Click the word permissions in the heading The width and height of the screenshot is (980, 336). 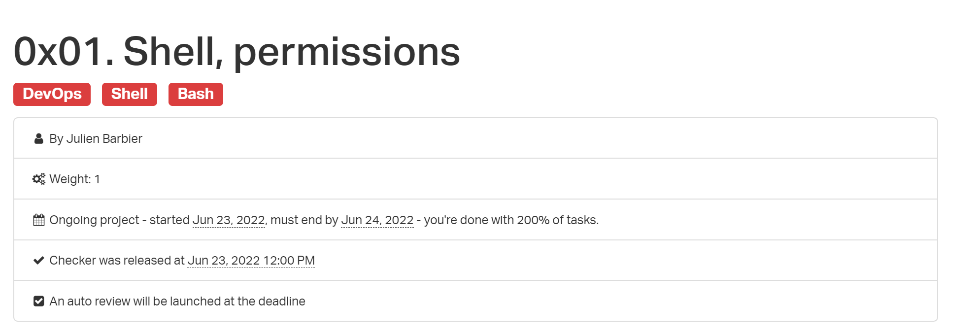(x=347, y=53)
